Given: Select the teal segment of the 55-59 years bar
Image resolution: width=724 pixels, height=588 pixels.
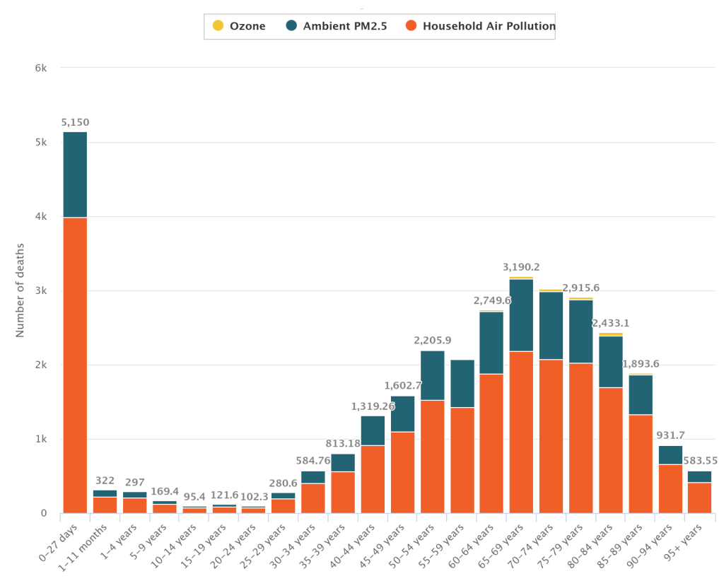Looking at the screenshot, I should (462, 384).
